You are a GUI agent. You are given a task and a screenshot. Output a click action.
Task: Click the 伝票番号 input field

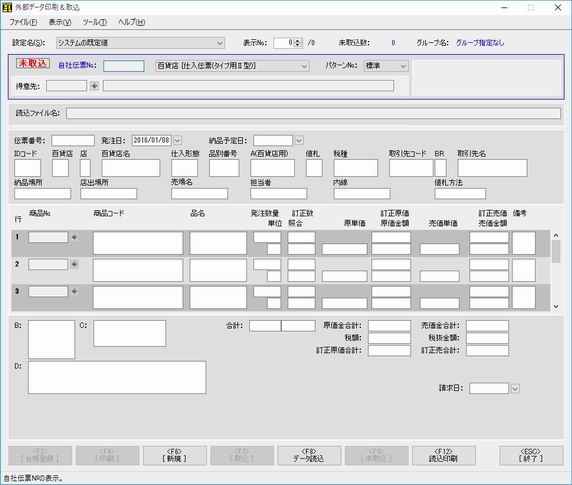tap(73, 140)
